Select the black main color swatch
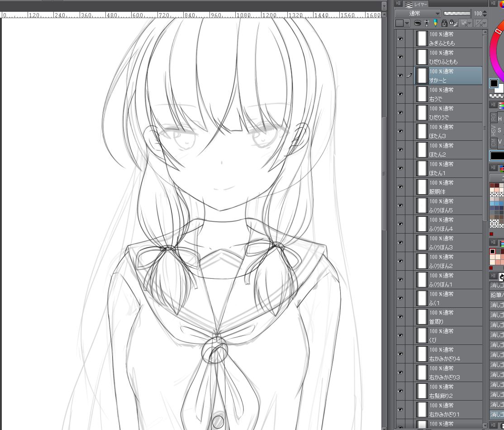The height and width of the screenshot is (430, 504). (x=494, y=83)
